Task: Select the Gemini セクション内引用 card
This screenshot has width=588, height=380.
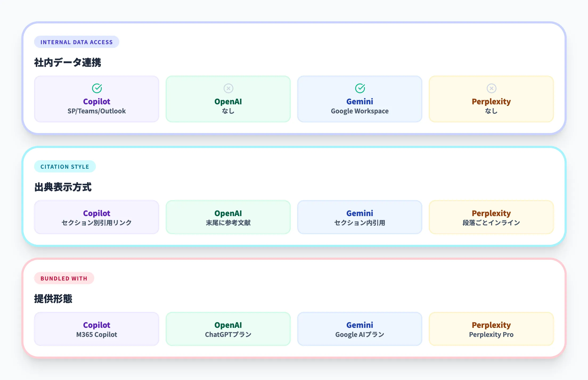Action: 360,217
